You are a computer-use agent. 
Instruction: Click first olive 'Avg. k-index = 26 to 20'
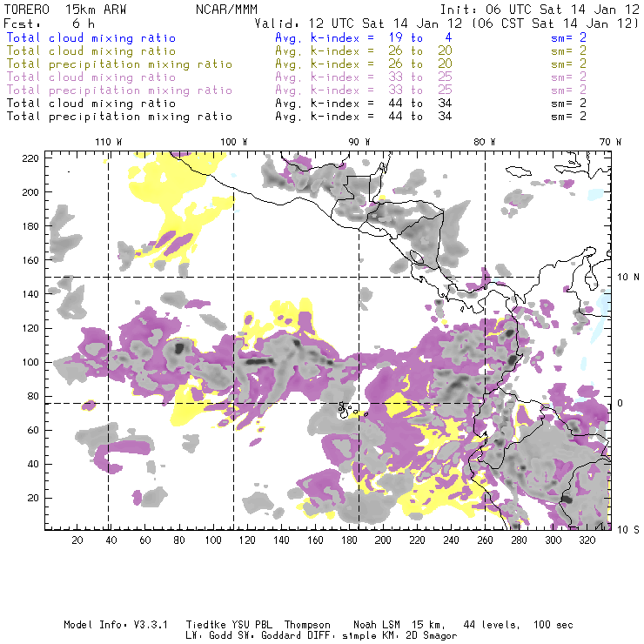point(364,51)
